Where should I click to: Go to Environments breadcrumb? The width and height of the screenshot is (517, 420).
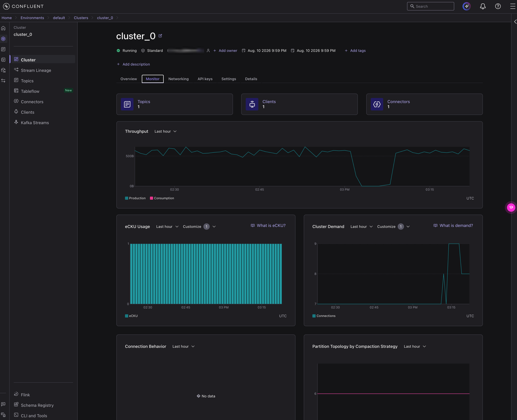pos(32,18)
